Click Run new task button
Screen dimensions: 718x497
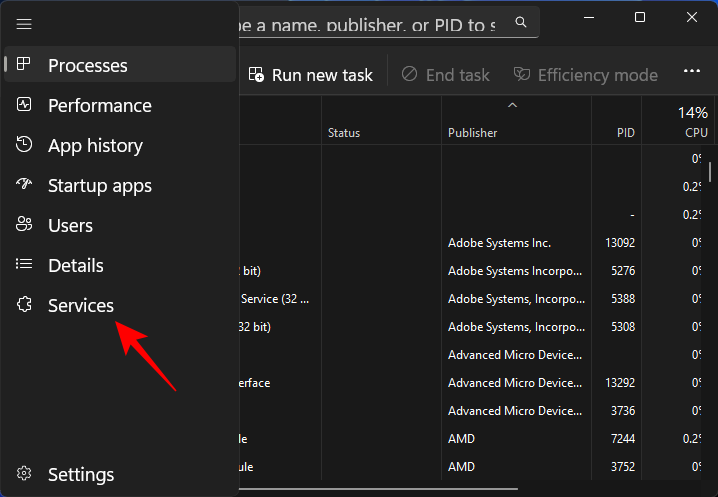(310, 74)
